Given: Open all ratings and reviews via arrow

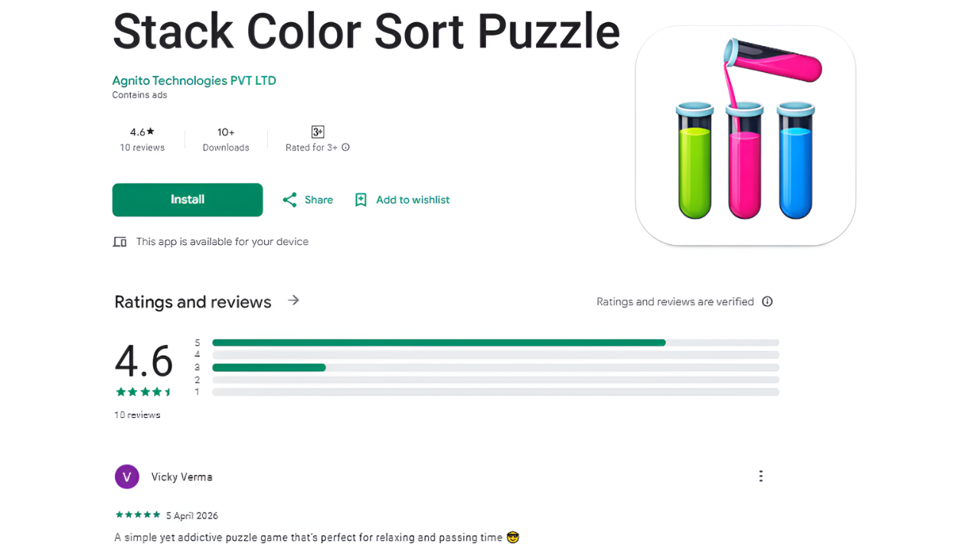Looking at the screenshot, I should [293, 301].
